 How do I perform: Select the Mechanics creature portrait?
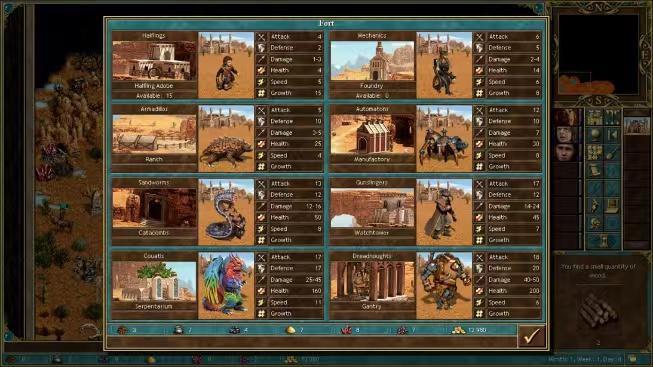[444, 65]
